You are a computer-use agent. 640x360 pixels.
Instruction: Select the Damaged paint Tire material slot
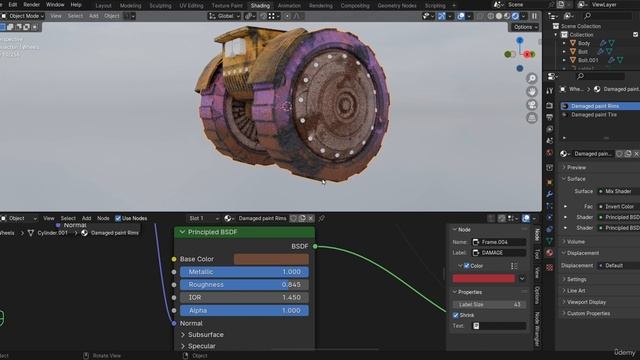click(x=600, y=115)
